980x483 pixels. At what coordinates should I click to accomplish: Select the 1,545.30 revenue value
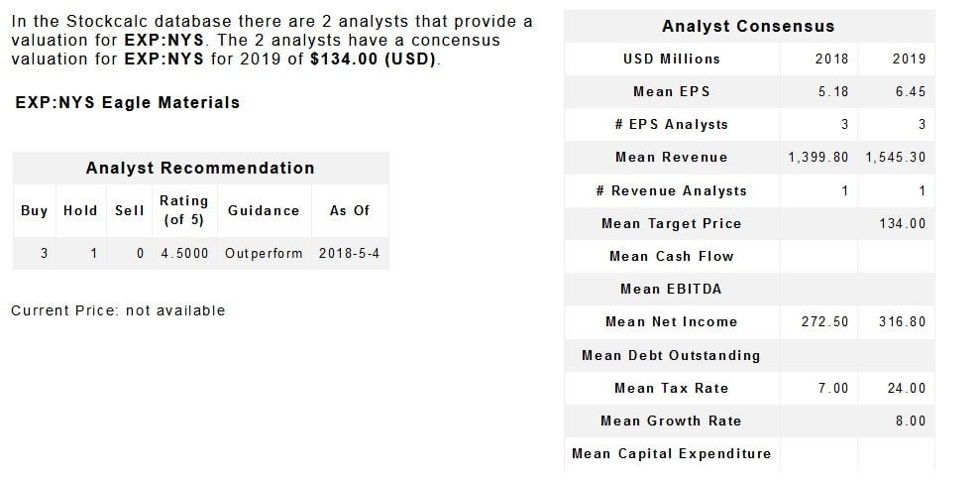[896, 158]
